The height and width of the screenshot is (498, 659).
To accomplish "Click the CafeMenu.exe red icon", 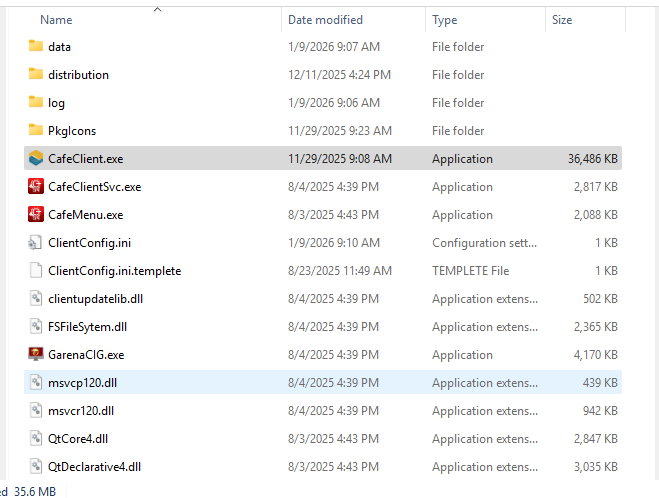I will pos(36,214).
